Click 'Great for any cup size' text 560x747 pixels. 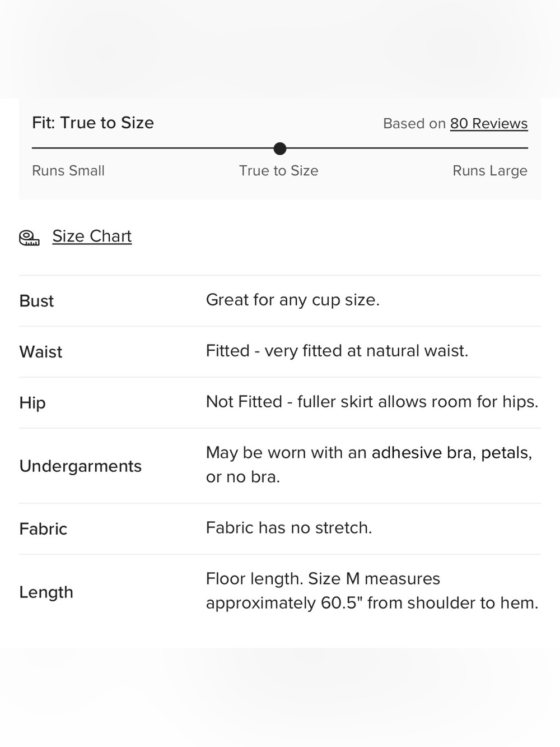[293, 300]
